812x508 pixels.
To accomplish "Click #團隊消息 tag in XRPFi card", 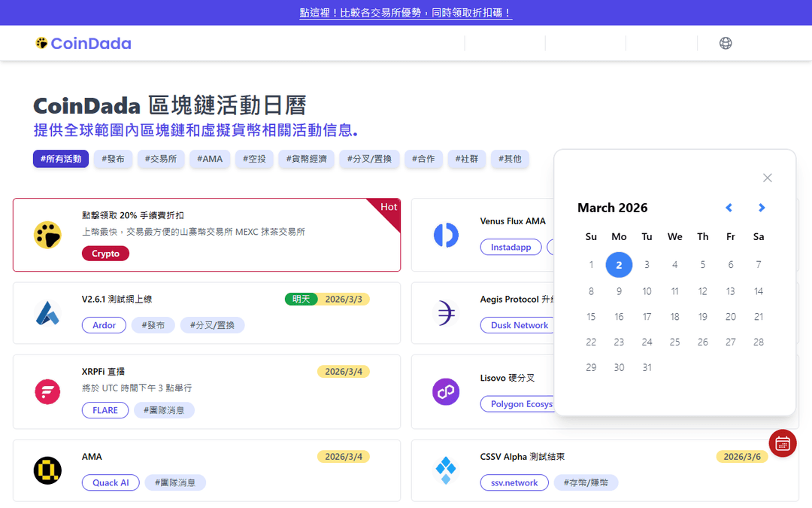I will (x=164, y=410).
